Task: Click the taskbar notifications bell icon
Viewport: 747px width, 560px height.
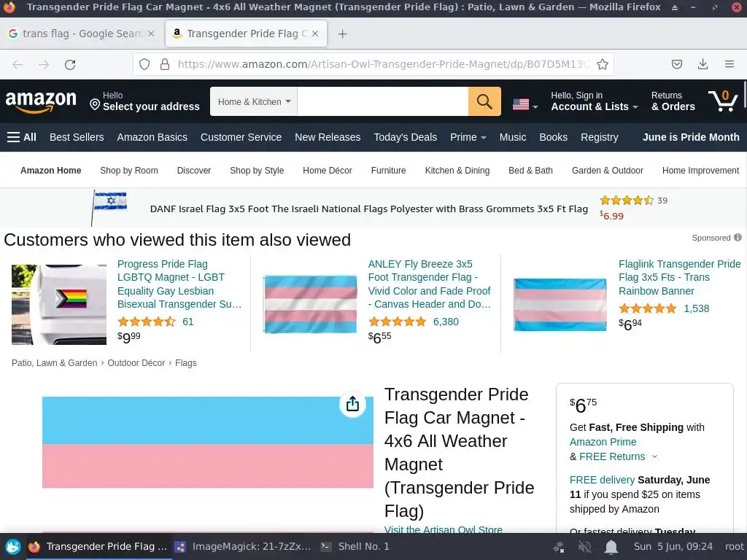Action: pyautogui.click(x=611, y=547)
